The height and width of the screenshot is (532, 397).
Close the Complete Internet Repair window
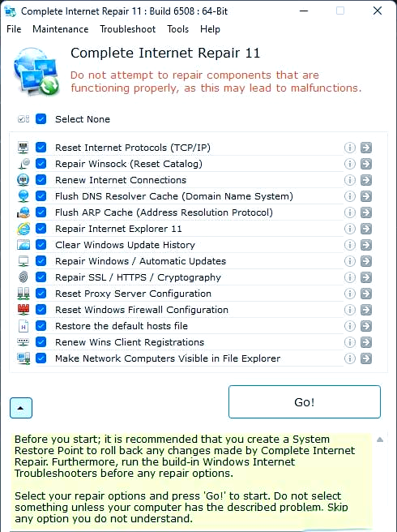coord(378,11)
